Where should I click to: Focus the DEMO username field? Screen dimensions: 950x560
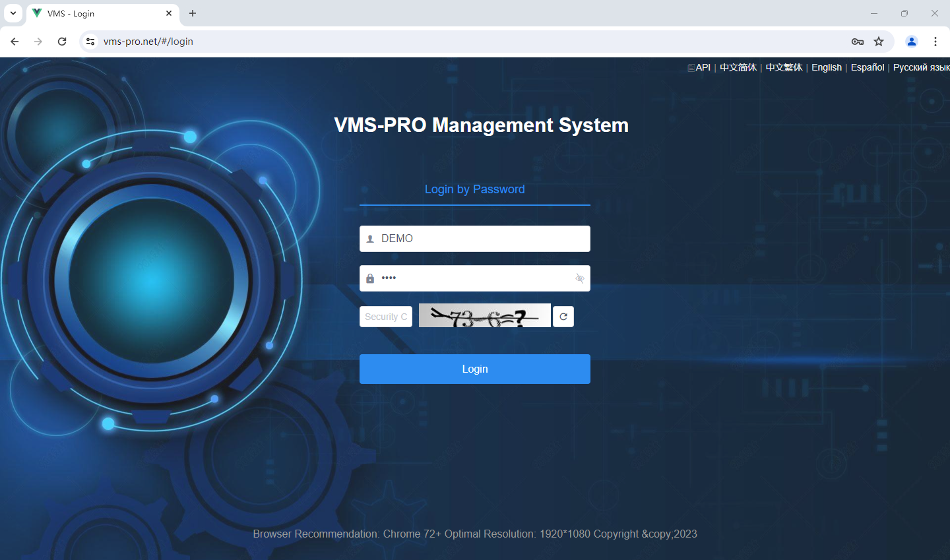[x=475, y=239]
